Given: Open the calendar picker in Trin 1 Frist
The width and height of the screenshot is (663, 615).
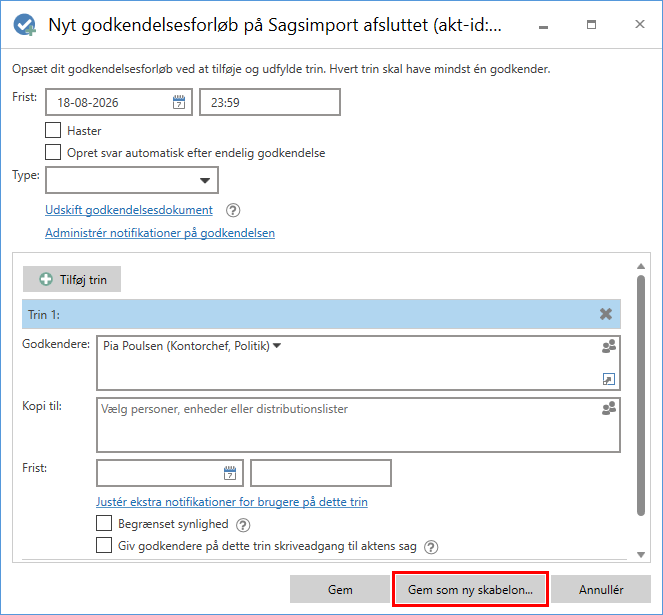Looking at the screenshot, I should [x=230, y=473].
